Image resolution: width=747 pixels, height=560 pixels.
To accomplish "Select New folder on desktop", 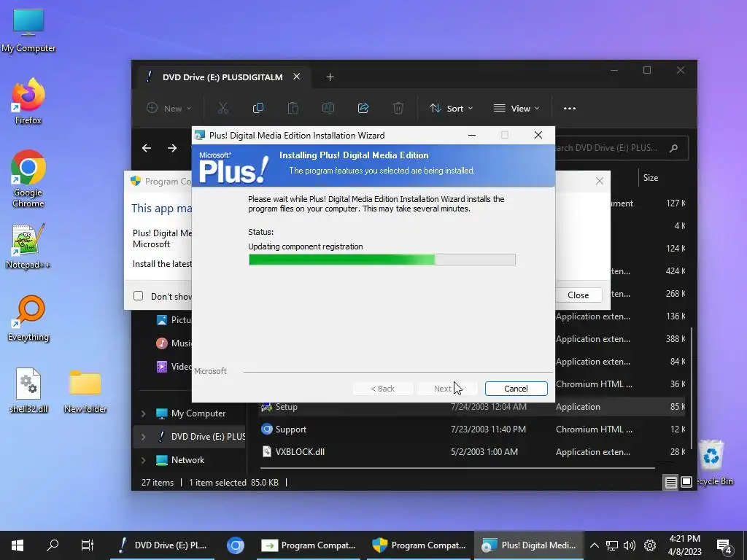I will pos(85,391).
